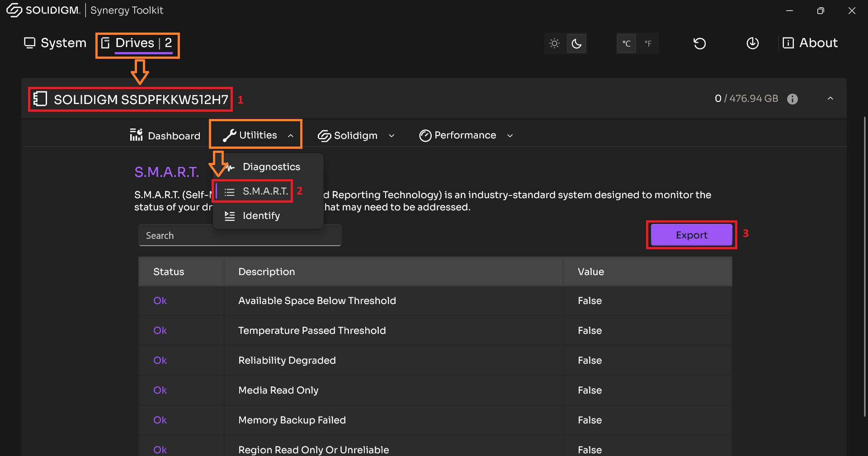The width and height of the screenshot is (868, 456).
Task: Click Ok status for Reliability Degraded
Action: (x=160, y=361)
